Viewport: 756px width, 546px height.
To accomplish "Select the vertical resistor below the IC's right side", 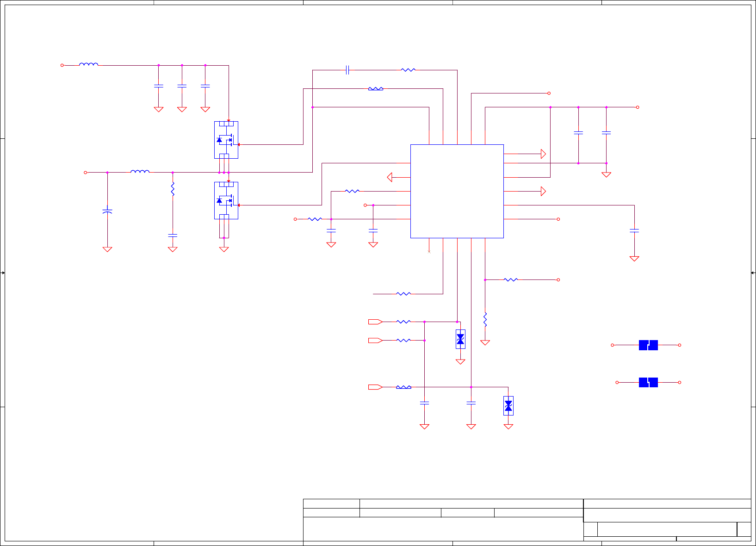I will click(x=485, y=319).
